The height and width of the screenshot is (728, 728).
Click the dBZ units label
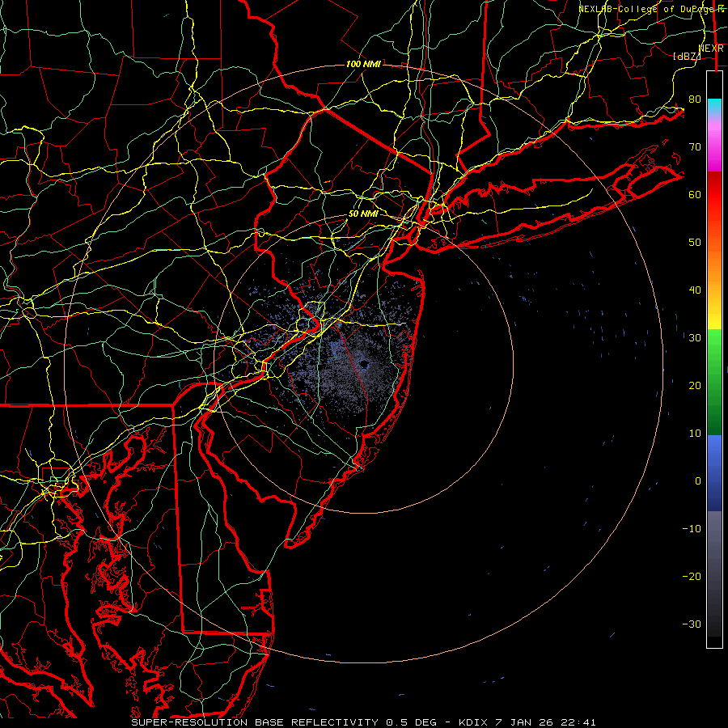tap(687, 56)
